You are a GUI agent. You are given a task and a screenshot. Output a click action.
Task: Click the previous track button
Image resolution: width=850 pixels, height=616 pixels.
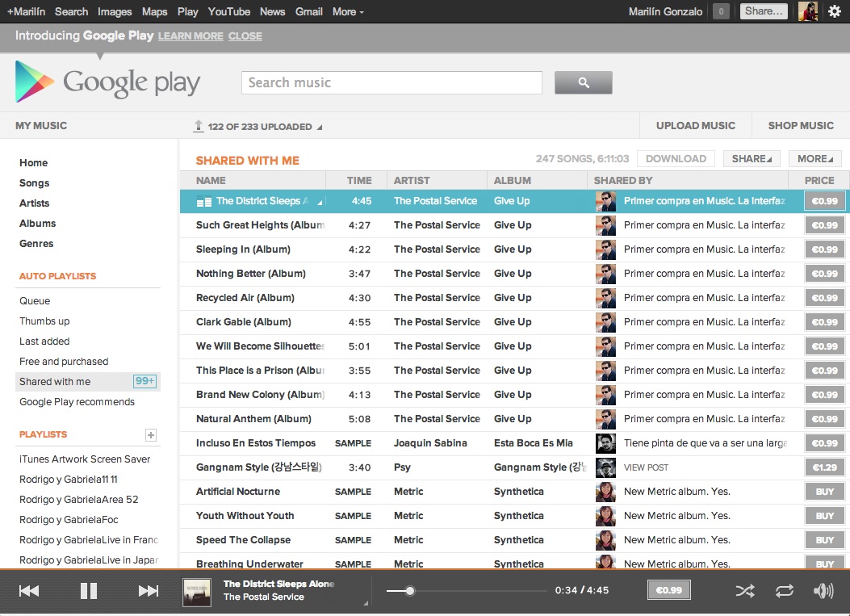(29, 590)
